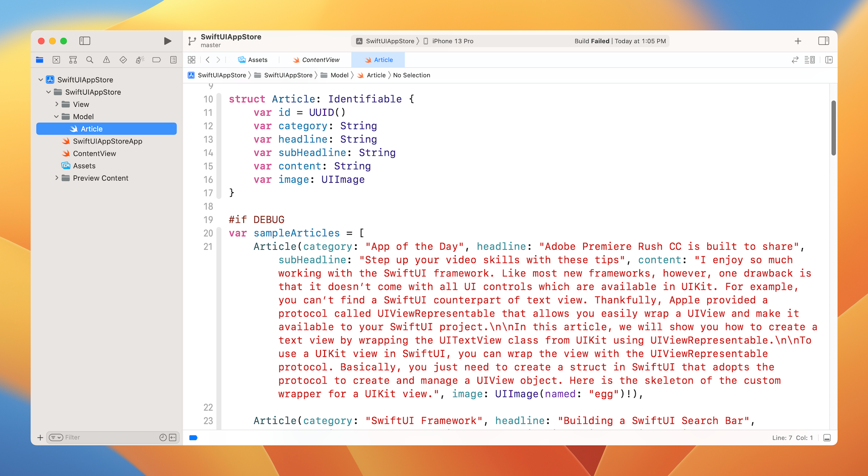Viewport: 868px width, 476px height.
Task: Open SwiftUIAppStoreApp file in navigator
Action: click(107, 141)
